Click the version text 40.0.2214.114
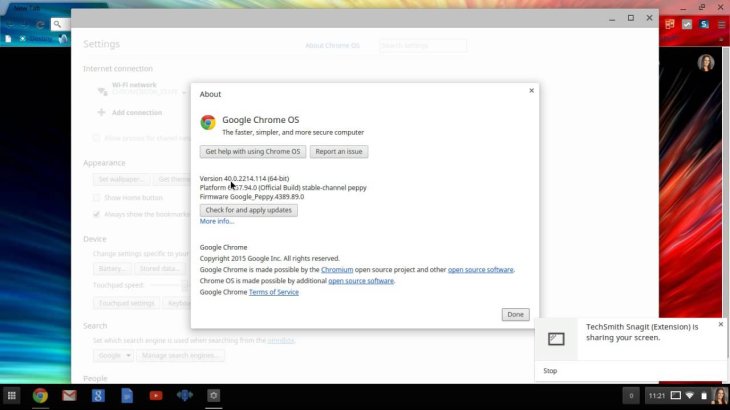The height and width of the screenshot is (410, 730). pyautogui.click(x=245, y=178)
